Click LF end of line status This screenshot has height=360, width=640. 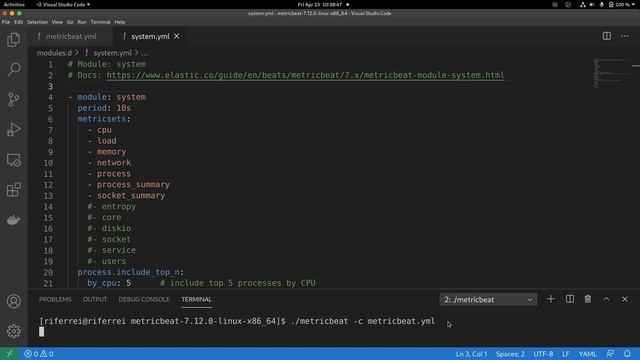566,354
